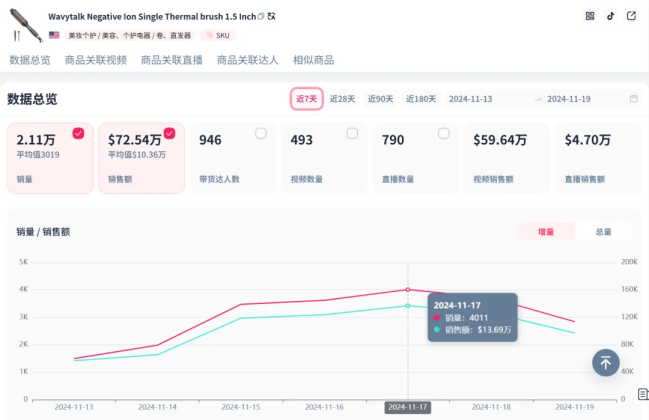
Task: Click the hair brush product thumbnail
Action: tap(24, 24)
